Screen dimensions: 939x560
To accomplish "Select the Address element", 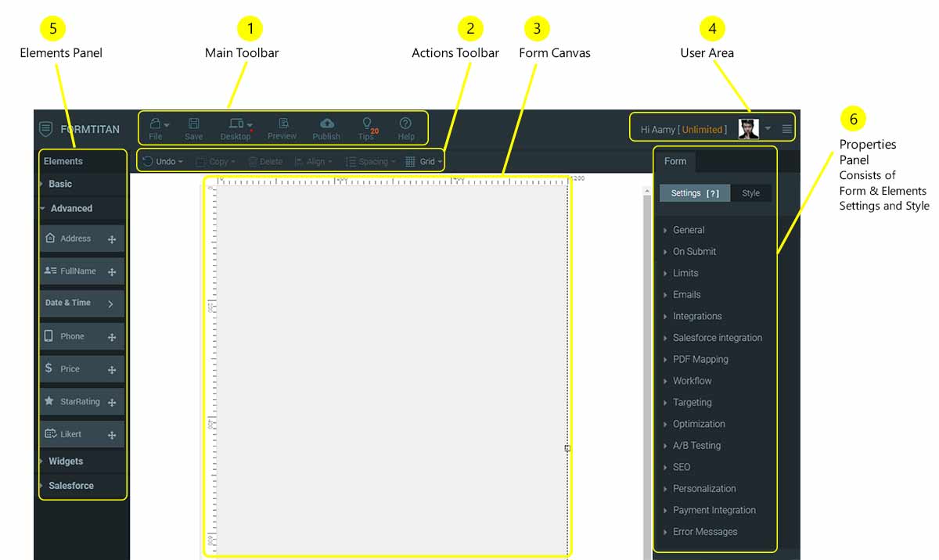I will pyautogui.click(x=81, y=239).
